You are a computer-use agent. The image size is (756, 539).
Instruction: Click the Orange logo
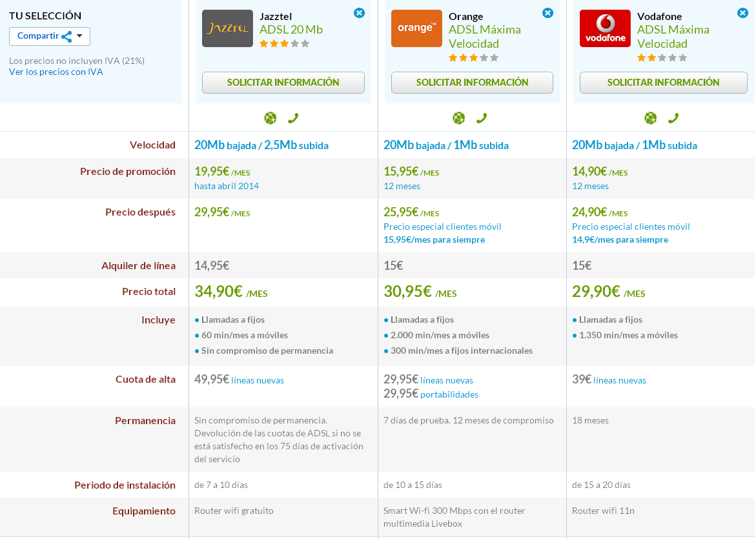tap(416, 28)
